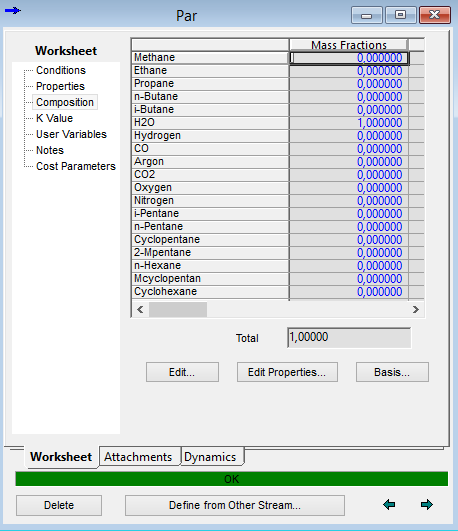This screenshot has height=531, width=458.
Task: Select the Cyclopentane mass fraction value
Action: 349,240
